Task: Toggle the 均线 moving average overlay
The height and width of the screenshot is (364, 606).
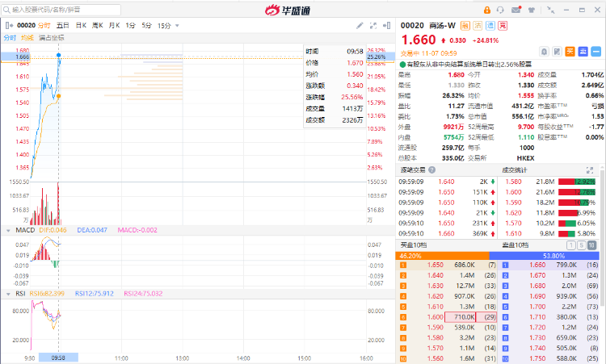Action: 27,37
